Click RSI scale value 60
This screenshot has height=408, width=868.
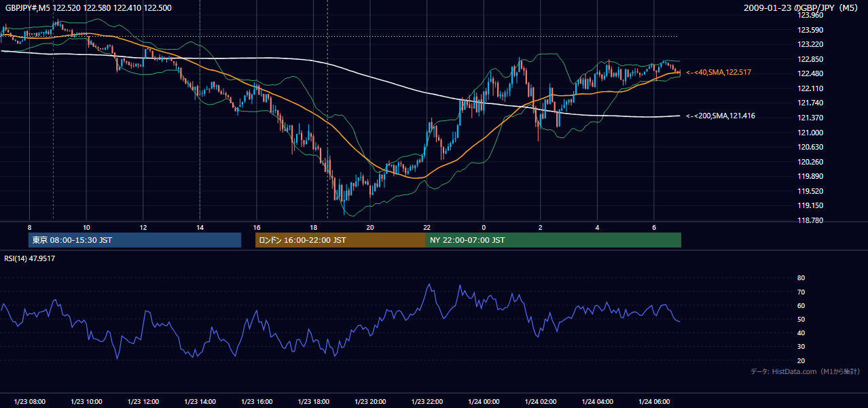pos(801,305)
